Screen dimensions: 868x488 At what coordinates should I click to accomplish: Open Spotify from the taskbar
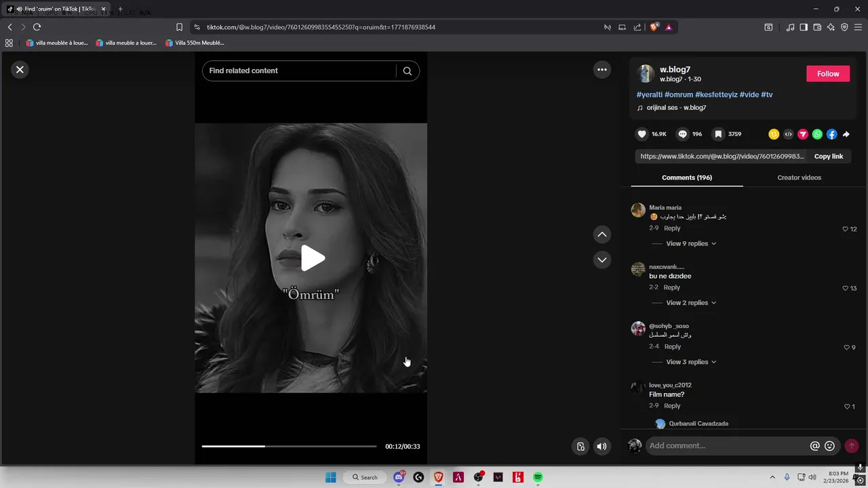538,477
